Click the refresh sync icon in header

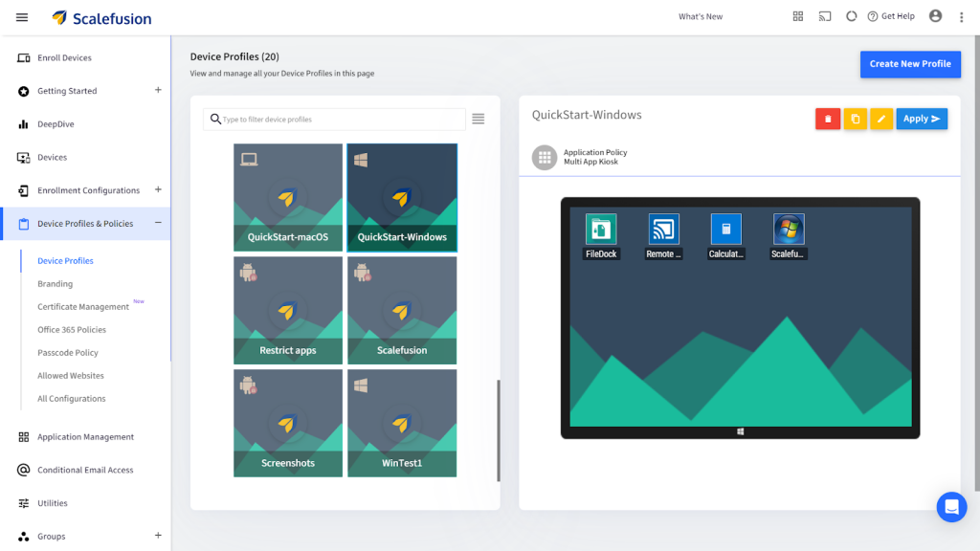click(x=851, y=17)
